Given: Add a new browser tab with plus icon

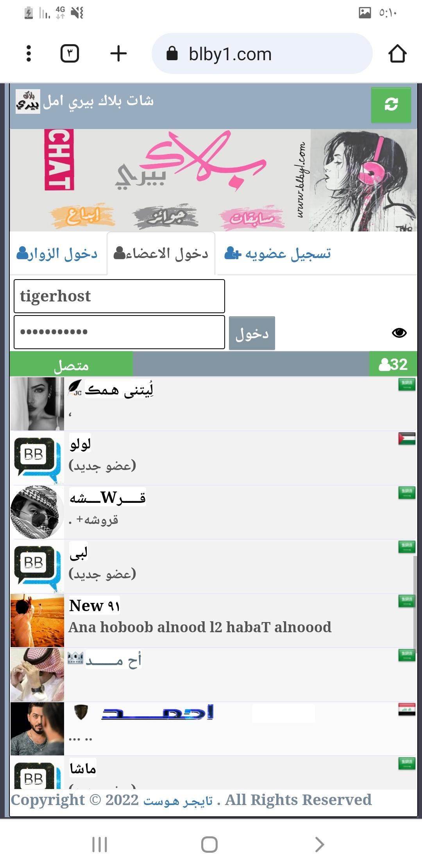Looking at the screenshot, I should coord(118,54).
